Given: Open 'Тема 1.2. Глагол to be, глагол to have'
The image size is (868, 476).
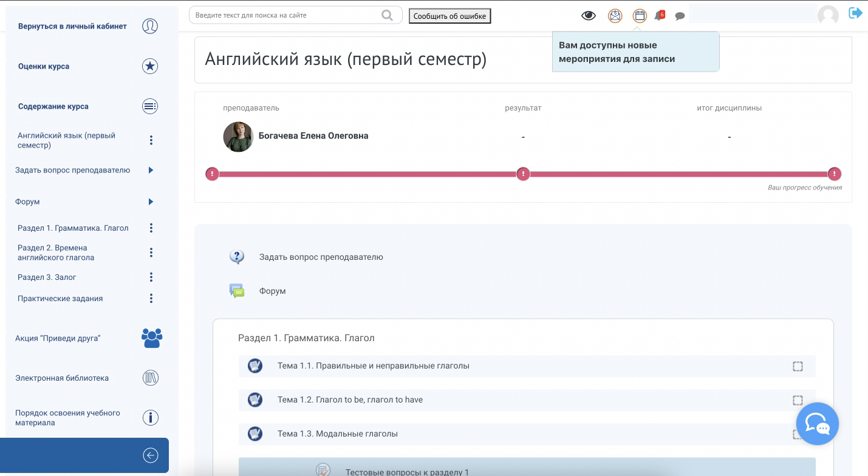Looking at the screenshot, I should (350, 400).
